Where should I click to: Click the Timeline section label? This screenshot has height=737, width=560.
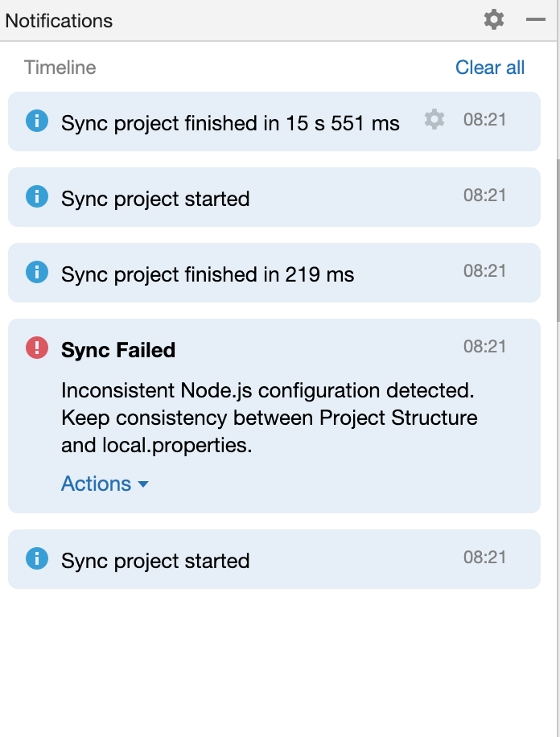click(60, 68)
